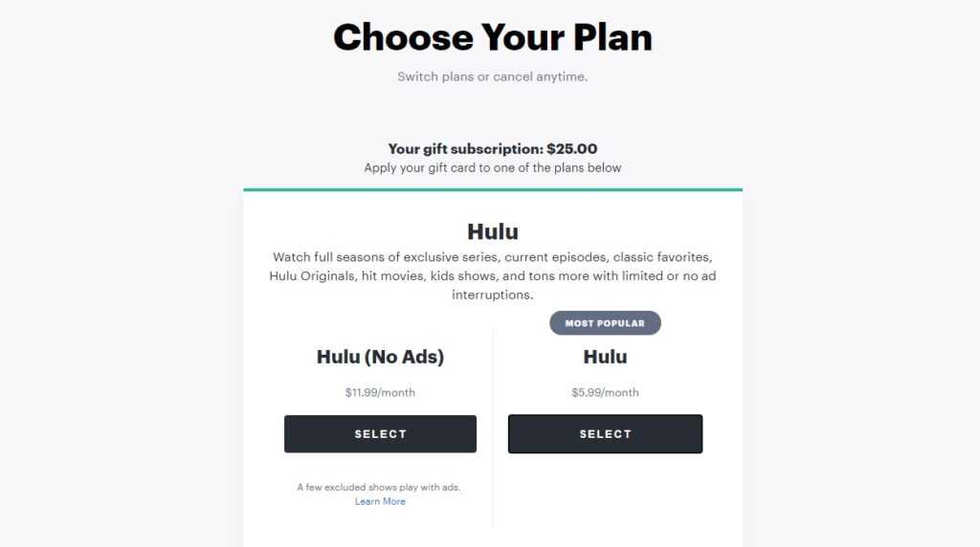Click the green bar atop the plan card

[x=492, y=189]
